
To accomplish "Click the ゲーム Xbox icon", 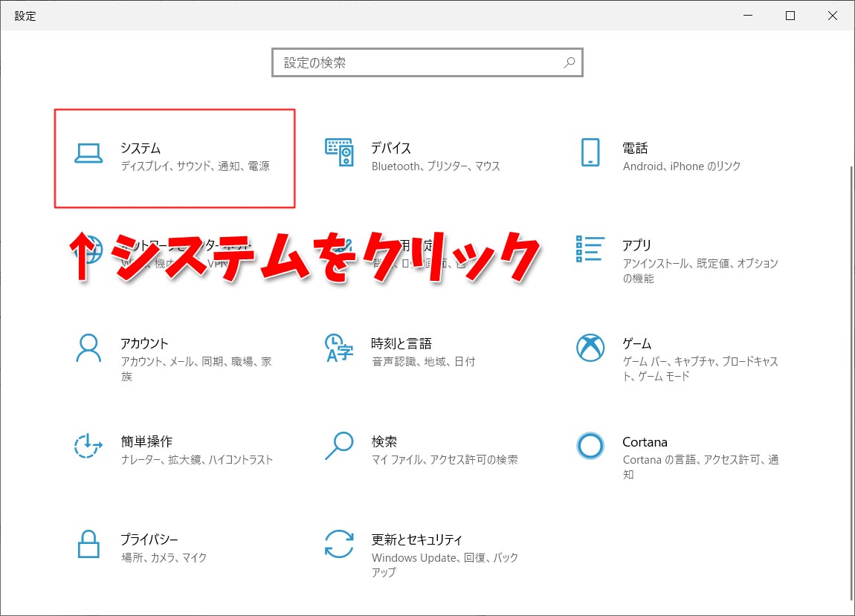I will [590, 348].
